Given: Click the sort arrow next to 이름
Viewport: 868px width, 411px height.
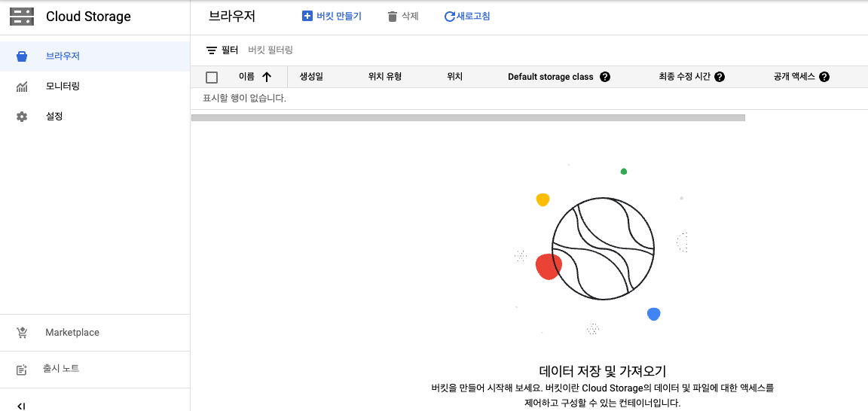Looking at the screenshot, I should click(x=267, y=77).
